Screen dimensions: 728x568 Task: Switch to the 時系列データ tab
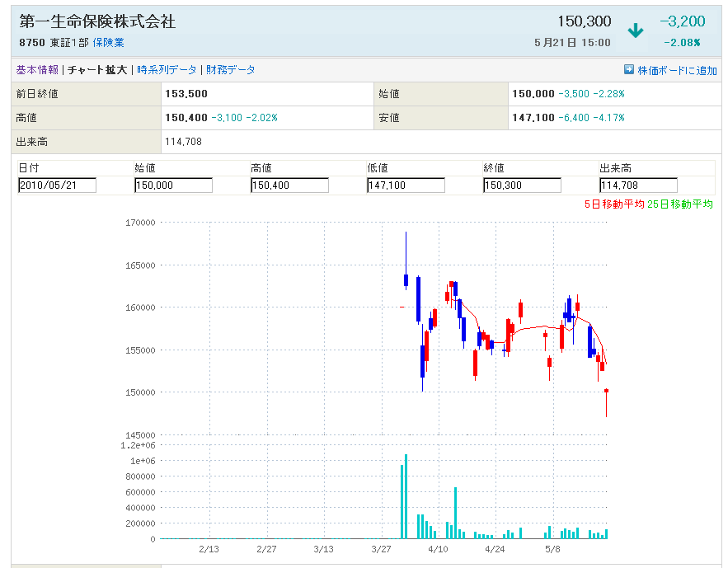tap(167, 70)
